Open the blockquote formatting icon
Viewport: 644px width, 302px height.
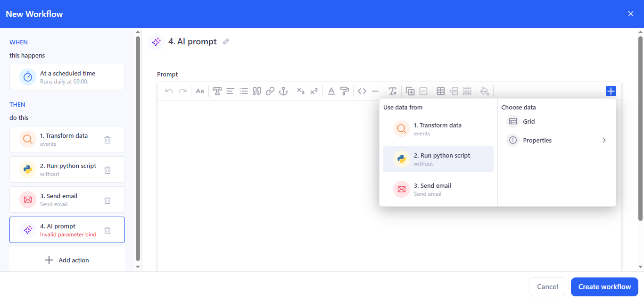pyautogui.click(x=257, y=91)
